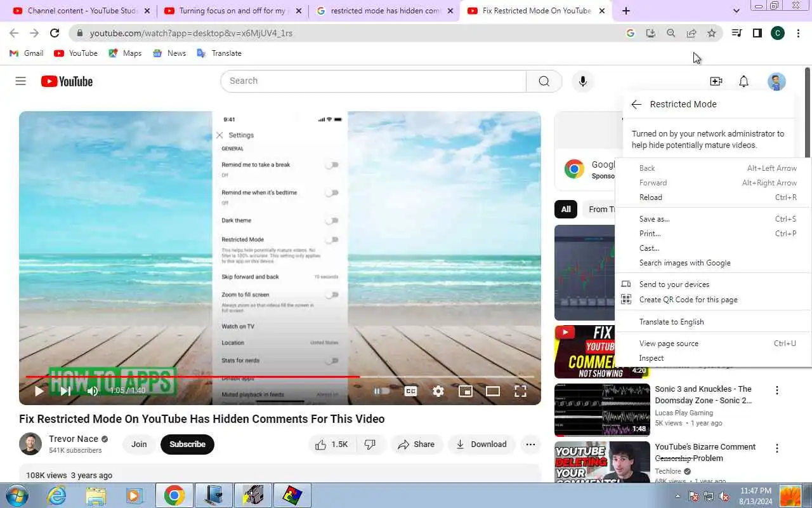This screenshot has height=508, width=812.
Task: Open Internet Explorer from taskbar
Action: pyautogui.click(x=57, y=495)
